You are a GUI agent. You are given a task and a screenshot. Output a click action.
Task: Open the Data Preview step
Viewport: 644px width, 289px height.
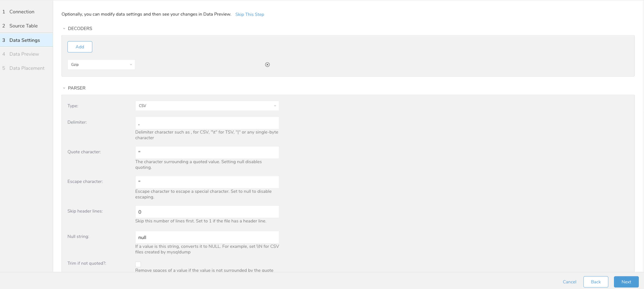pyautogui.click(x=24, y=54)
